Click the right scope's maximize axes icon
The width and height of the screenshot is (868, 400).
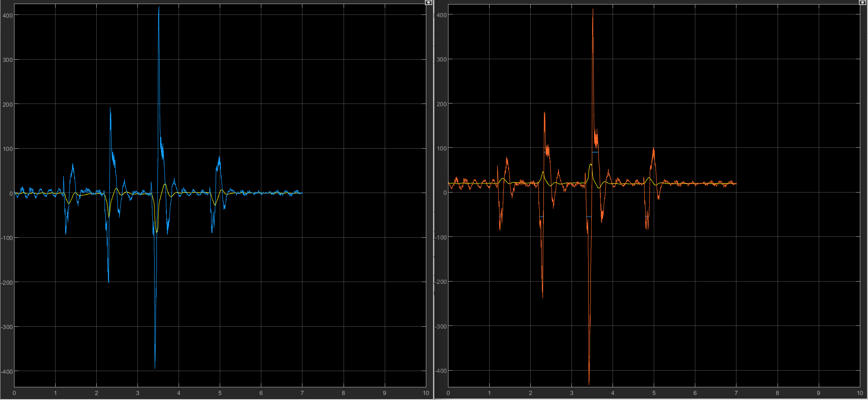862,3
